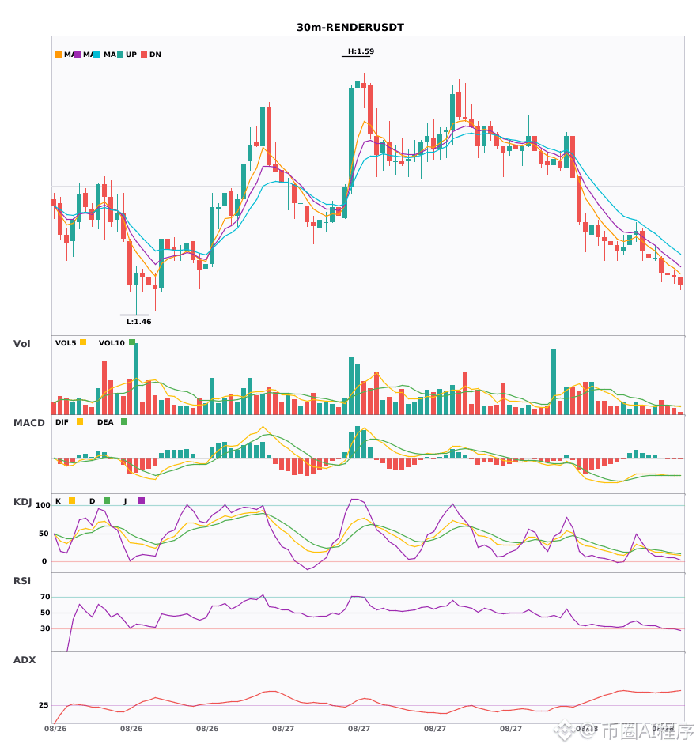
Task: Click the DEA legend text
Action: (105, 422)
